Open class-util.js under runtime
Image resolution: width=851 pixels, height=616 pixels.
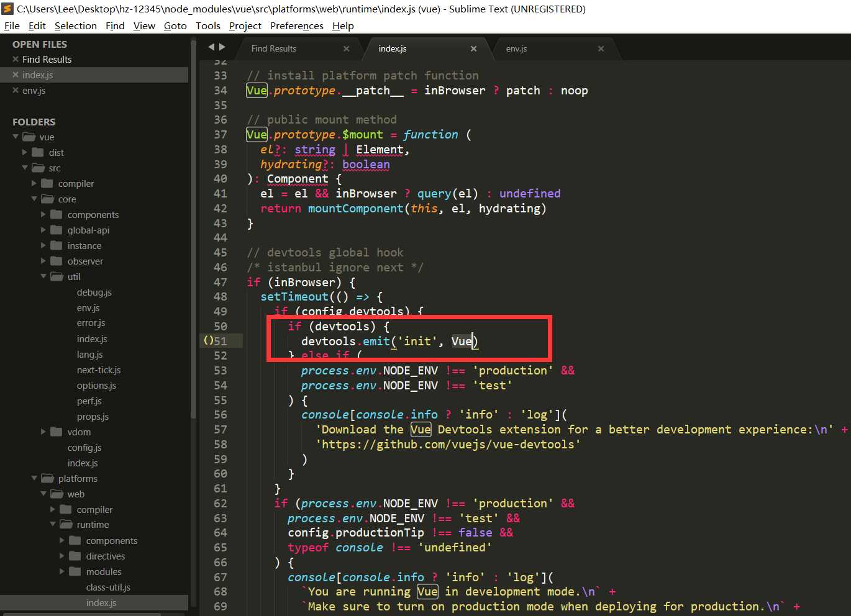tap(108, 587)
